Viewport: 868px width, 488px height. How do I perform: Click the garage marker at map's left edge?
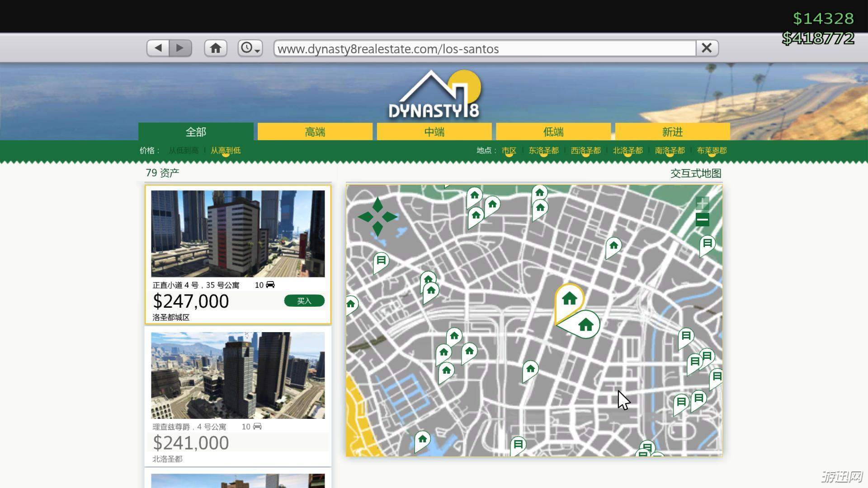pos(381,261)
